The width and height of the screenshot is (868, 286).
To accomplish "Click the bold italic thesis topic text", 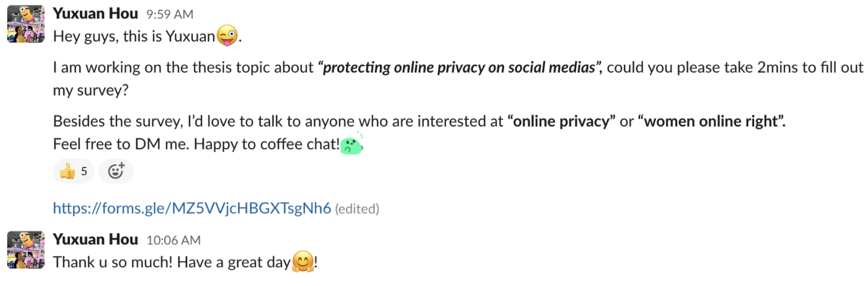I will 460,68.
